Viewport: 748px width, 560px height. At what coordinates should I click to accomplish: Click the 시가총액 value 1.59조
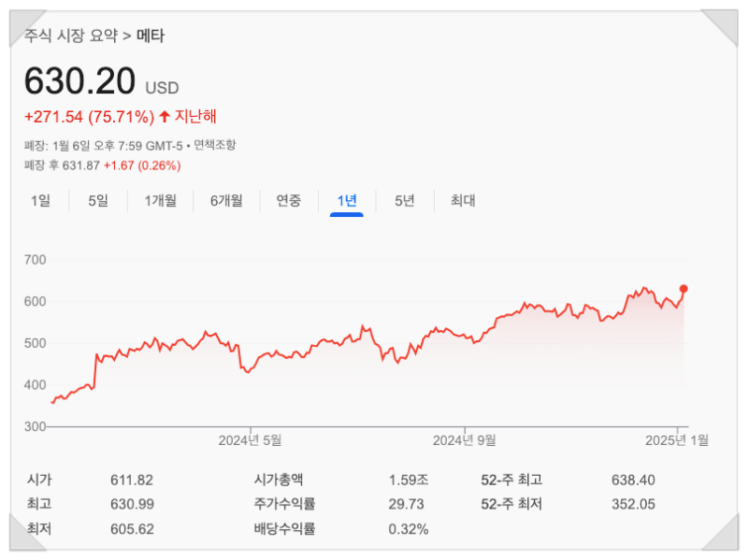point(409,480)
